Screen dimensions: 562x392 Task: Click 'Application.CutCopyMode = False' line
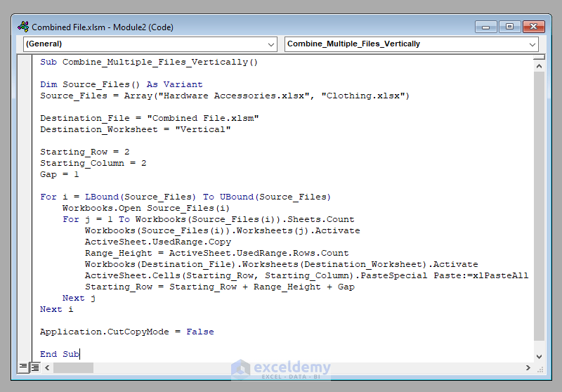pyautogui.click(x=127, y=332)
